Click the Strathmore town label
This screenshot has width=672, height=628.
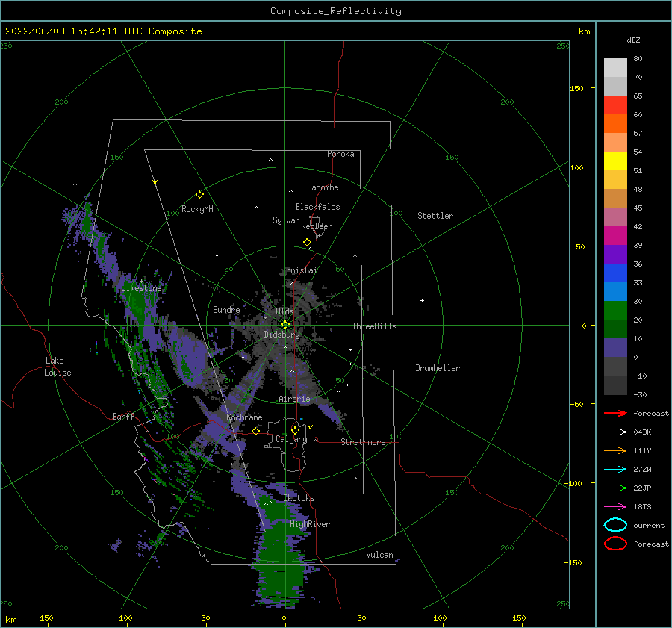(363, 442)
